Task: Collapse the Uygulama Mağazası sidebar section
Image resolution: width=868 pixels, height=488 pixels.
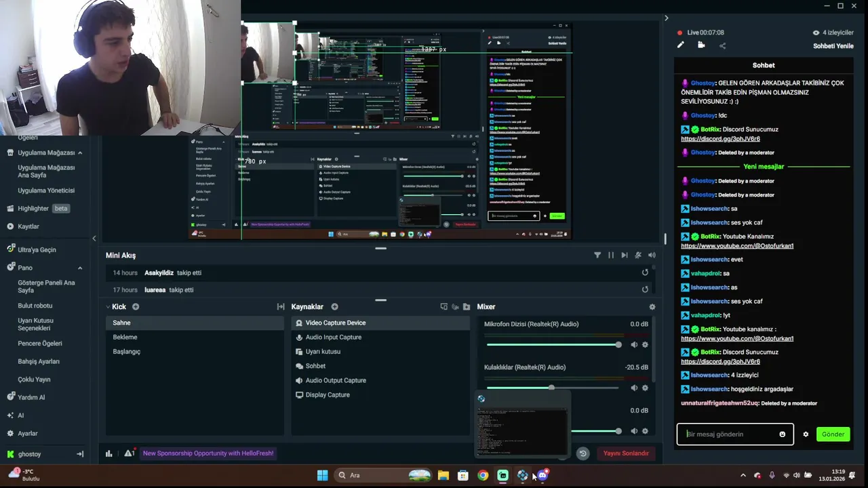Action: point(80,152)
